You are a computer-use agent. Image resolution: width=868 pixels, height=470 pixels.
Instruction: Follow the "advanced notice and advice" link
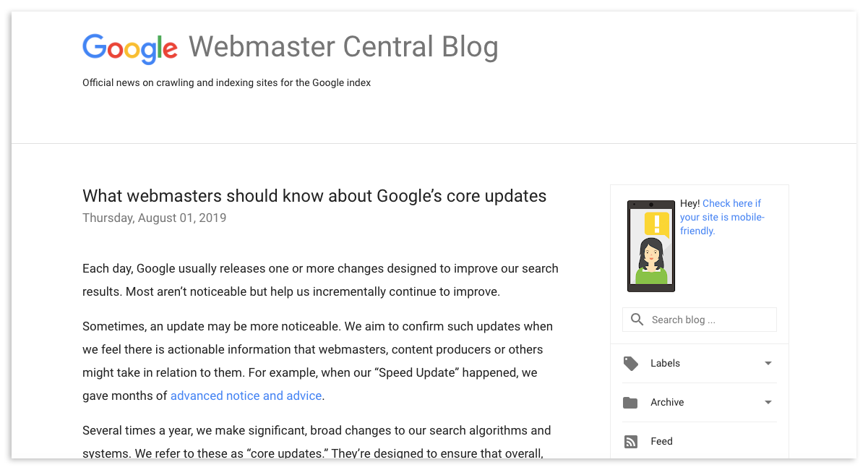[x=246, y=396]
